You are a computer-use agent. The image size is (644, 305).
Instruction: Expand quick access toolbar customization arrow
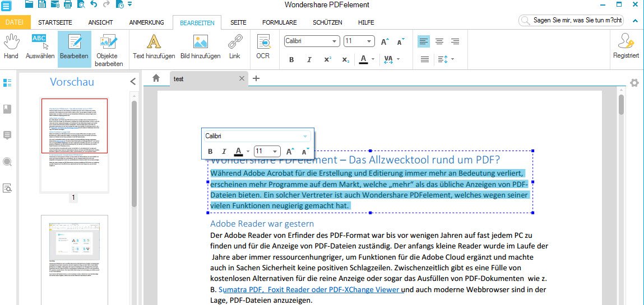pyautogui.click(x=130, y=4)
